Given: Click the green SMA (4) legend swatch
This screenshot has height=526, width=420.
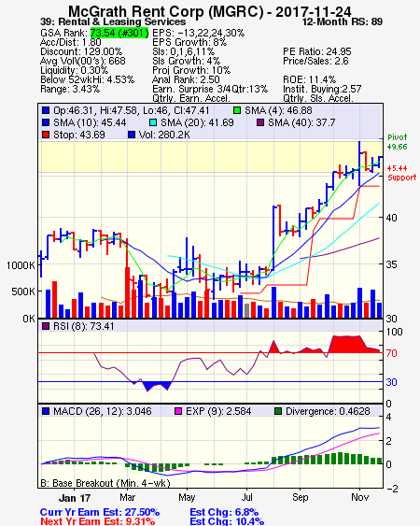Looking at the screenshot, I should (x=237, y=110).
